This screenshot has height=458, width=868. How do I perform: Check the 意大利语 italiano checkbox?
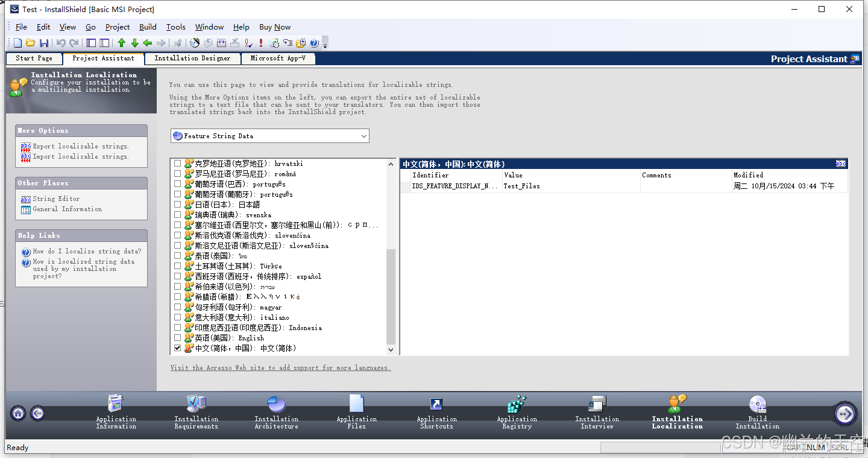[178, 317]
